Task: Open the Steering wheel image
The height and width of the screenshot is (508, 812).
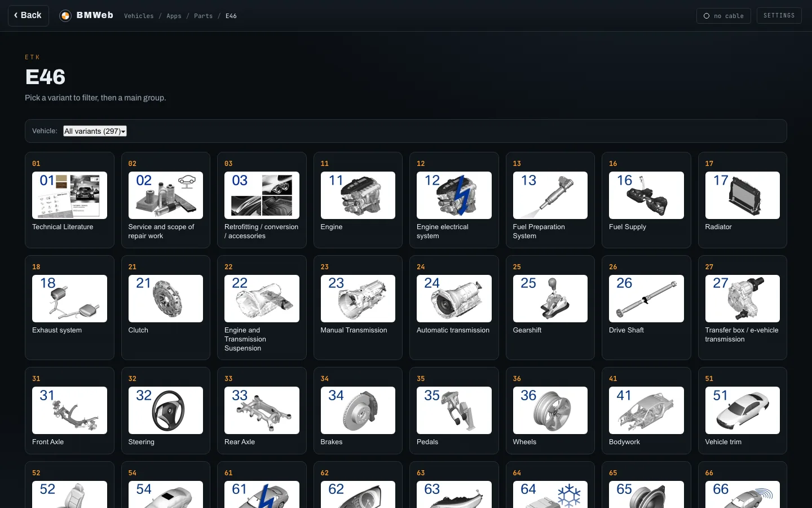Action: coord(166,410)
